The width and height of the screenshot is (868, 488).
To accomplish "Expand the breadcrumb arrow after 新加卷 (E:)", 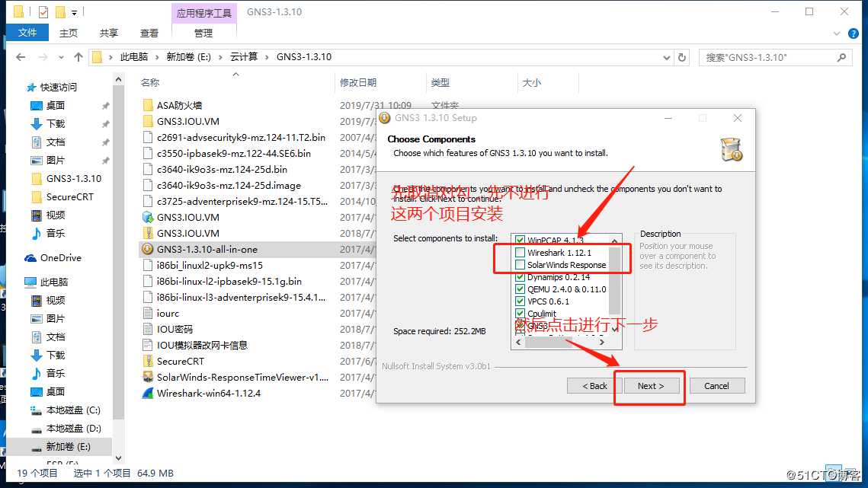I will 220,57.
